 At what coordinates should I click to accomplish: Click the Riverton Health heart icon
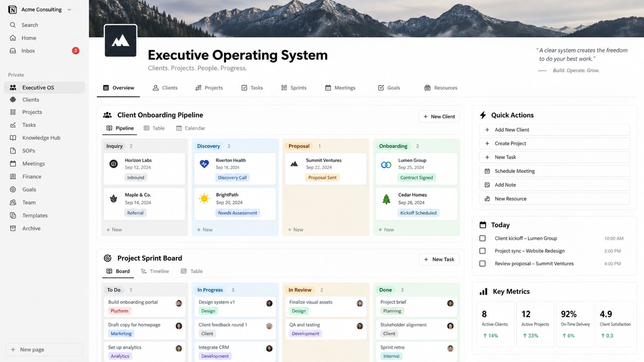point(204,164)
